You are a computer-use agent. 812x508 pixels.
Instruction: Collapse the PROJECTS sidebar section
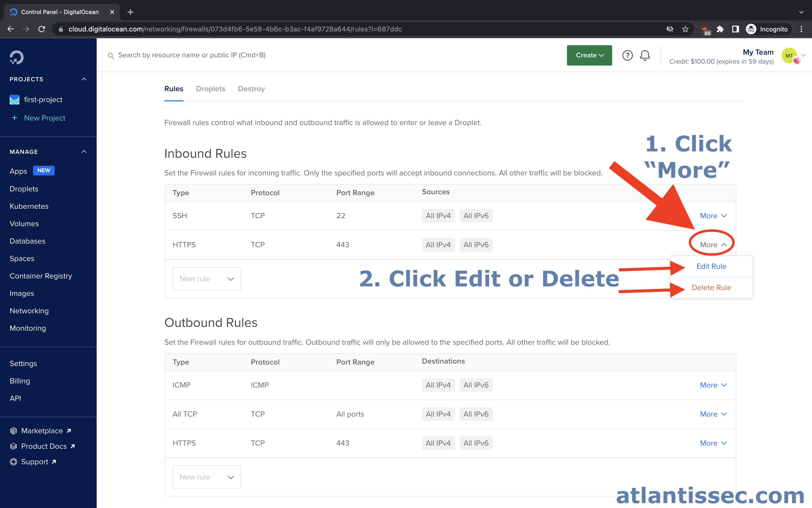[x=84, y=79]
